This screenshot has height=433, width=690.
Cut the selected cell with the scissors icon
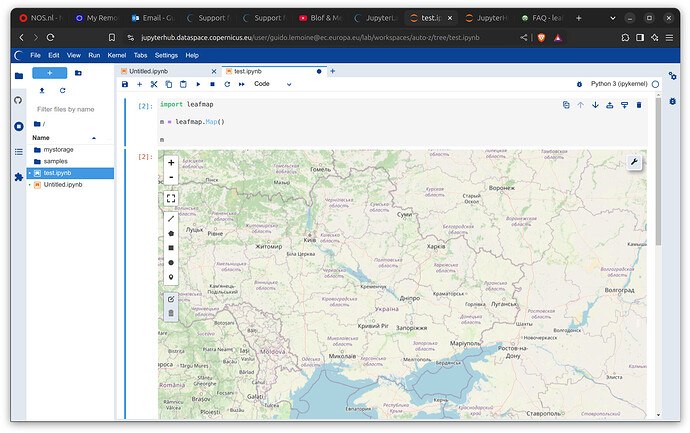click(x=154, y=85)
